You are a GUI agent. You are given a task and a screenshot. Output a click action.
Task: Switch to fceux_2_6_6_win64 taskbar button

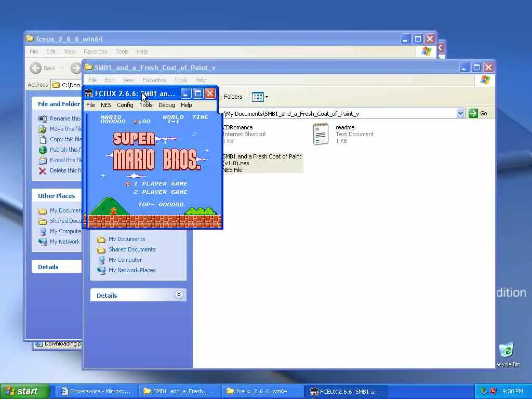click(x=261, y=391)
